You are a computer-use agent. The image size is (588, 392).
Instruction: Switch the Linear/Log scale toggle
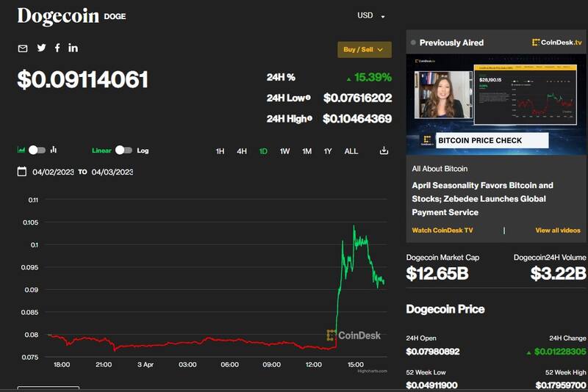click(123, 150)
